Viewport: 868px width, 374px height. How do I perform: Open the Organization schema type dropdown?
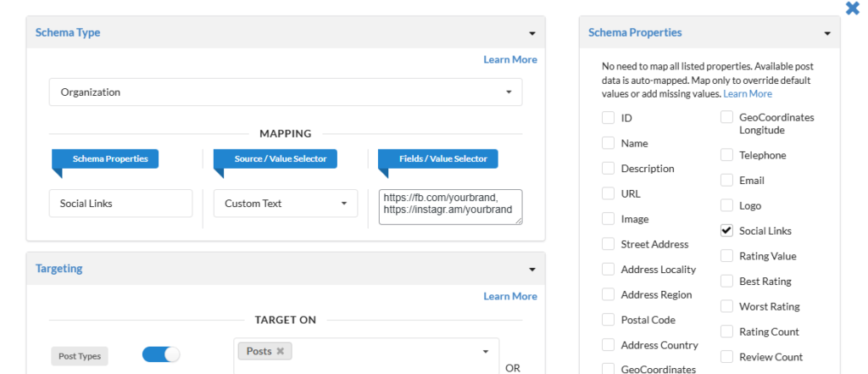tap(286, 92)
